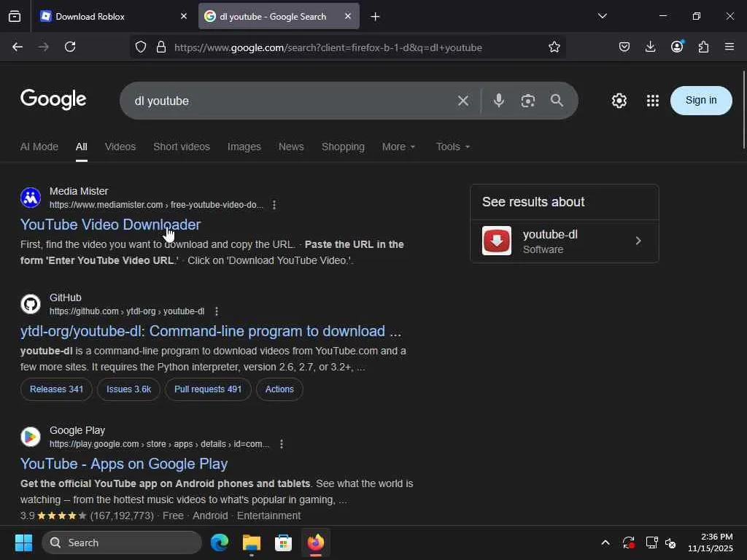
Task: Bookmark this page with the star
Action: [x=554, y=47]
